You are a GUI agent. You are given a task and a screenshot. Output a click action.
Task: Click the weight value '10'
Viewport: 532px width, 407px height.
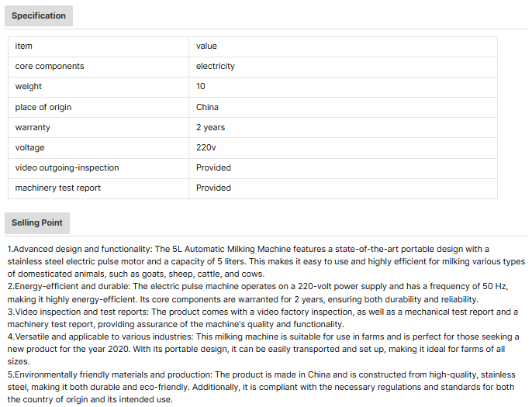[x=201, y=87]
